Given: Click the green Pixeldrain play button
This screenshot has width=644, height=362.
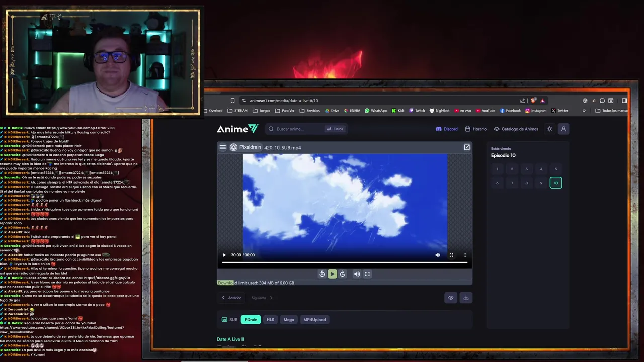Looking at the screenshot, I should tap(332, 274).
